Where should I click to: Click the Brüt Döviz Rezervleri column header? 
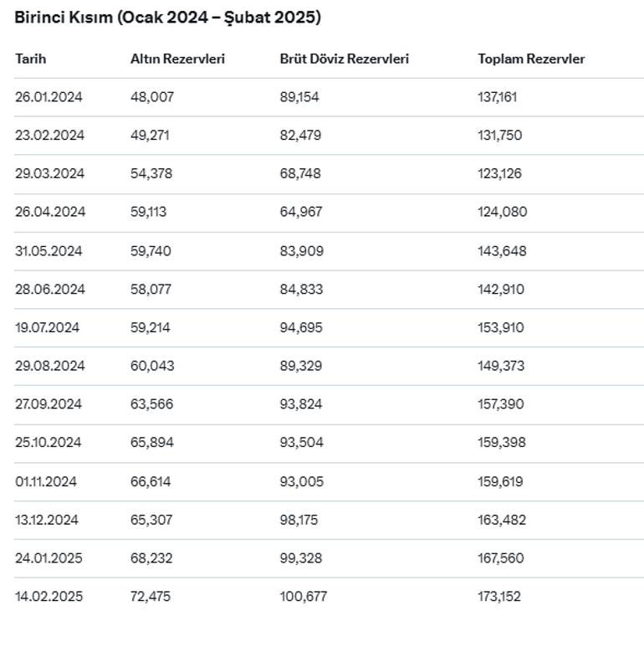point(344,59)
